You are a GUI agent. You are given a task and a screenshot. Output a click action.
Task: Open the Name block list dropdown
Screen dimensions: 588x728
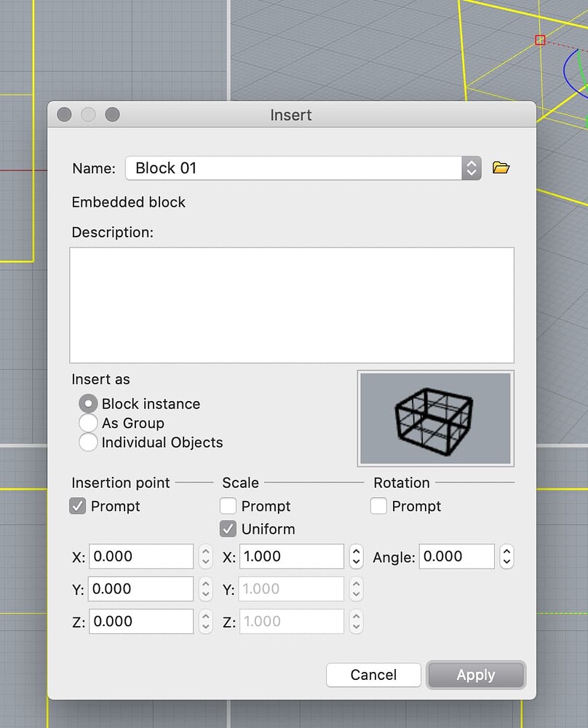pos(470,167)
